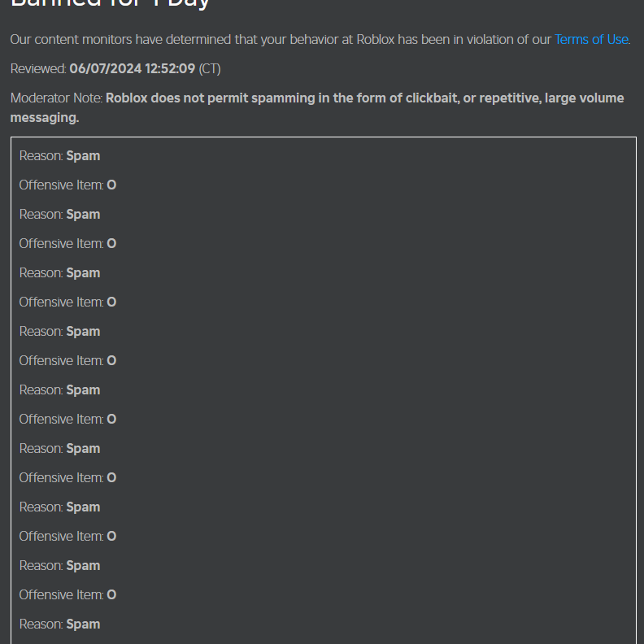The height and width of the screenshot is (644, 644).
Task: Click the Banned for 1 Day heading
Action: 110,4
